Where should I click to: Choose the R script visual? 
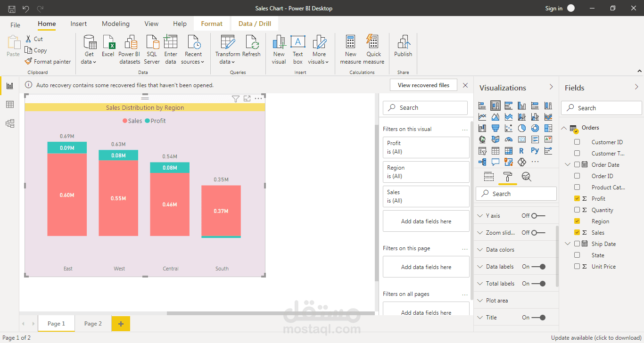[521, 151]
